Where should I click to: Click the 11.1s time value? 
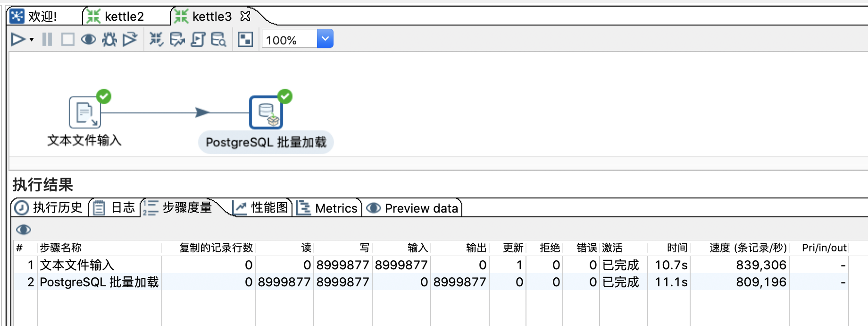coord(671,282)
